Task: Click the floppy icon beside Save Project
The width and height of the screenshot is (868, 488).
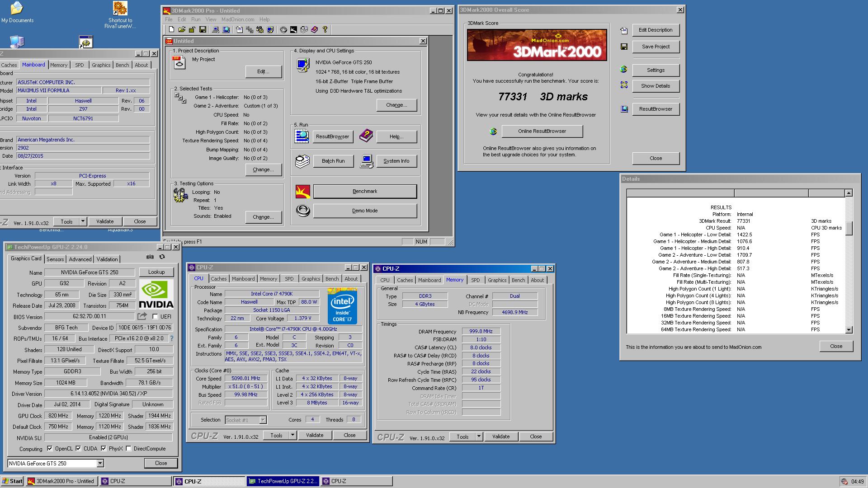Action: (x=624, y=47)
